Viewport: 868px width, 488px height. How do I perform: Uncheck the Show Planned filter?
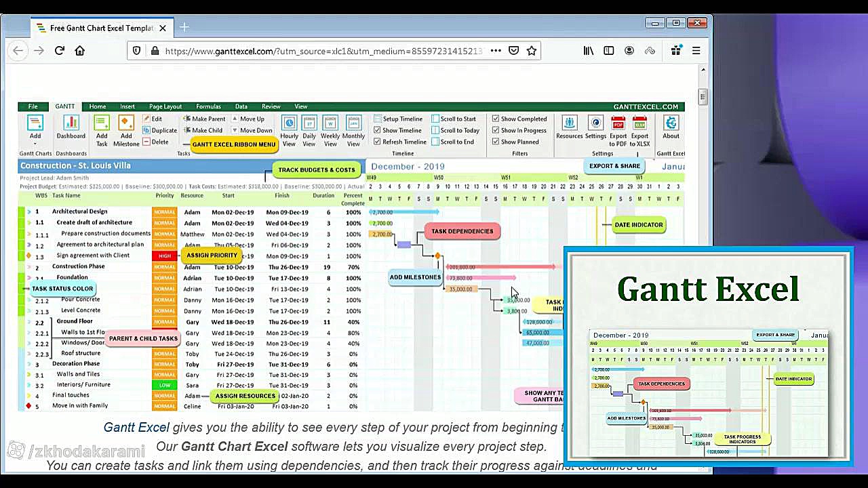pos(496,142)
